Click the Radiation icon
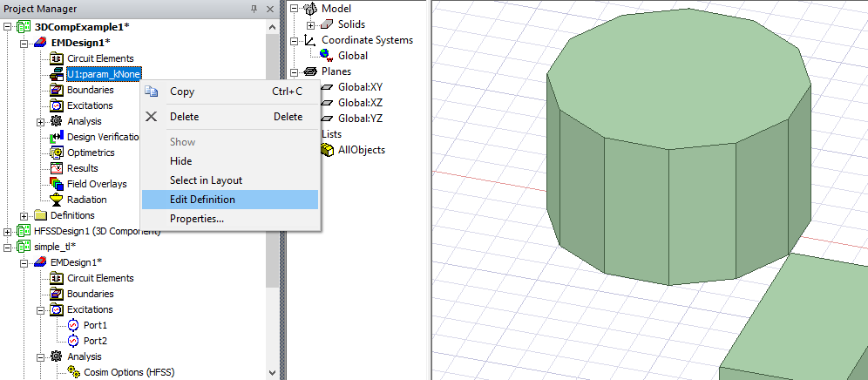Viewport: 868px width, 380px height. pos(57,200)
